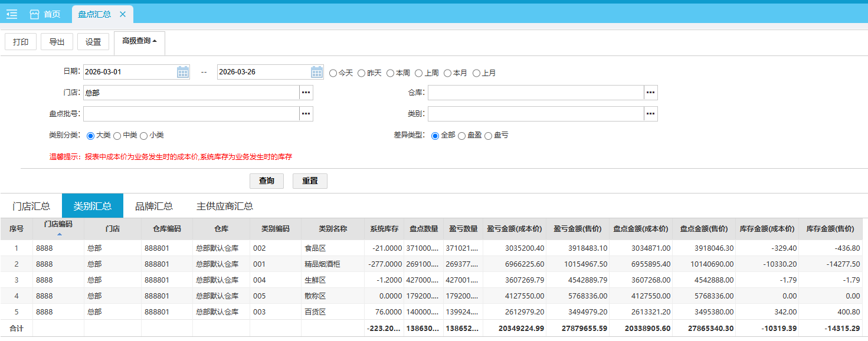
Task: Click the 查询 button
Action: pos(267,181)
